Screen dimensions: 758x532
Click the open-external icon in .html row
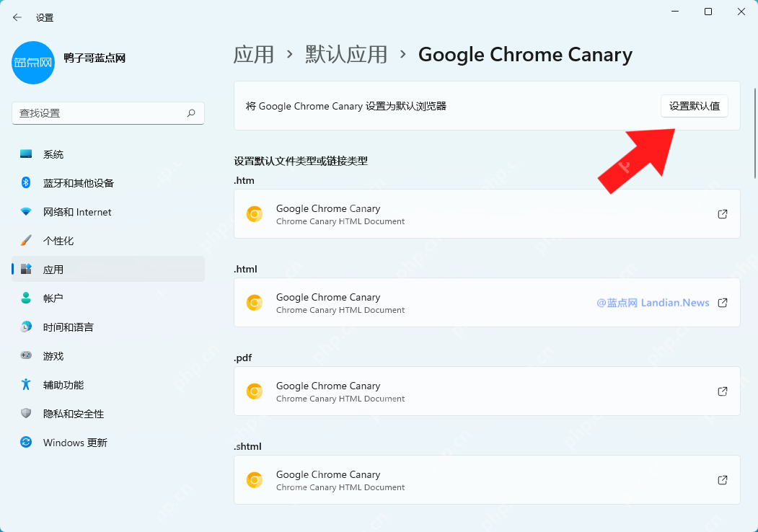pos(722,303)
